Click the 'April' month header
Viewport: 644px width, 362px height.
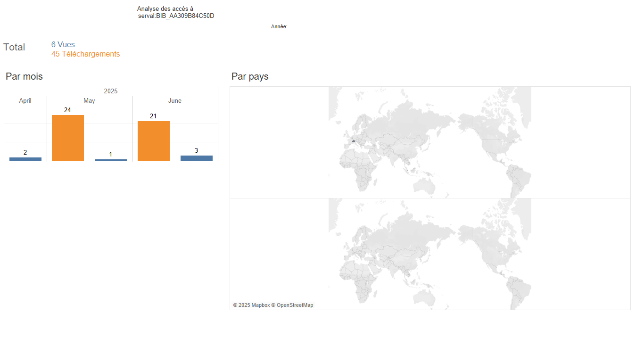tap(25, 101)
